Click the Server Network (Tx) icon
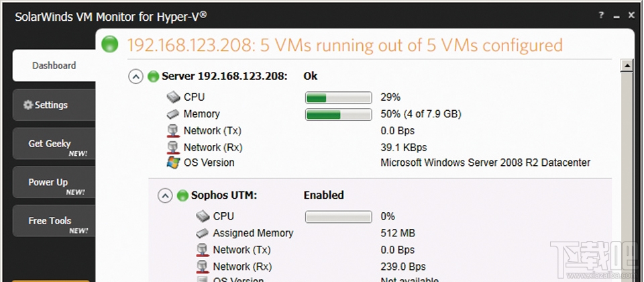Image resolution: width=644 pixels, height=282 pixels. (x=173, y=131)
